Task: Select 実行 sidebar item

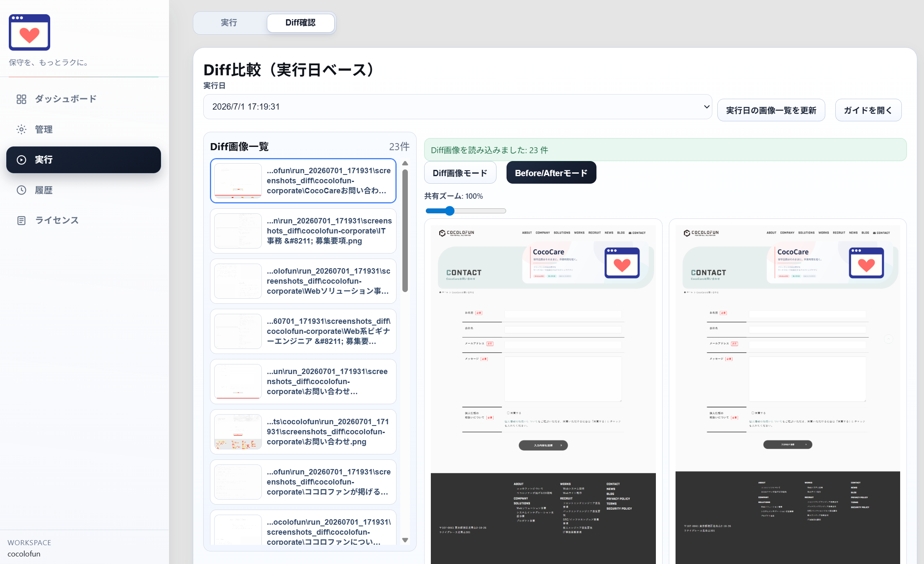Action: [84, 160]
